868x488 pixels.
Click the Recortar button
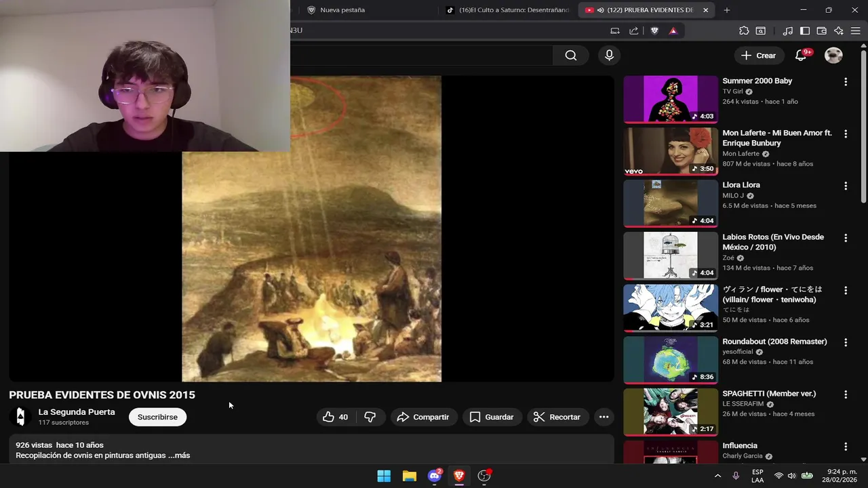tap(557, 417)
